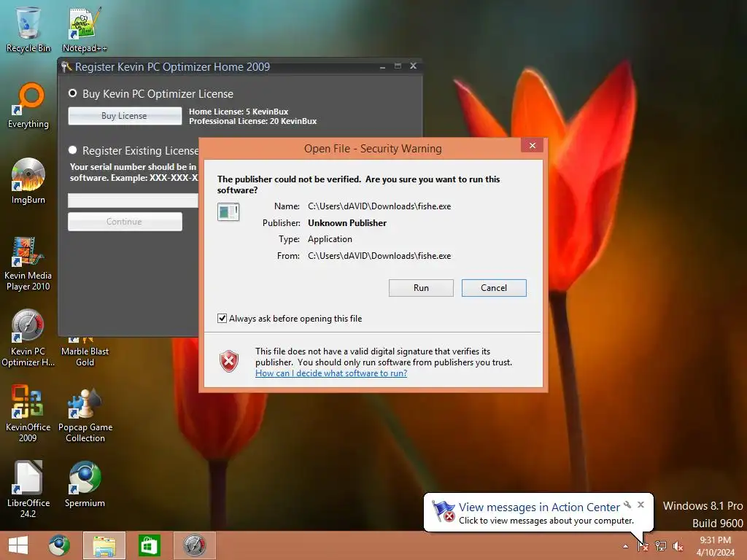747x560 pixels.
Task: Select the Marble Blast Gold desktop icon
Action: coord(85,351)
